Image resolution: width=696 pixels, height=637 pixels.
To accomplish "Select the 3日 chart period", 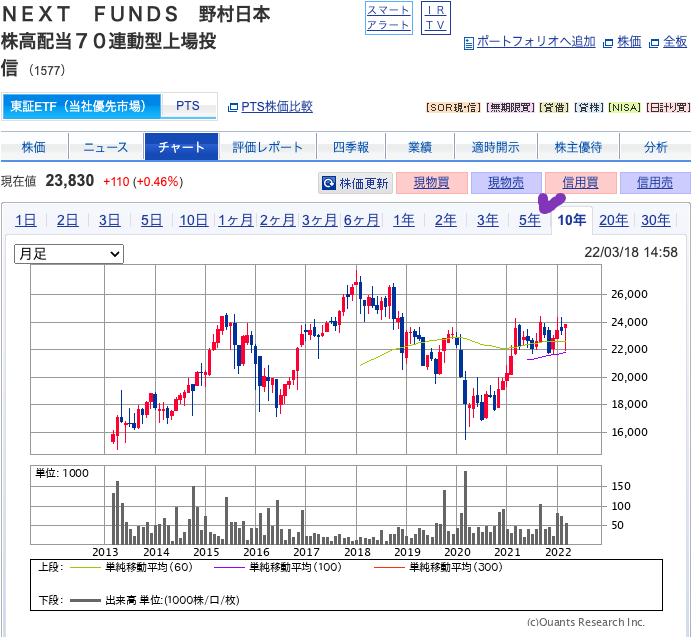I will 110,220.
